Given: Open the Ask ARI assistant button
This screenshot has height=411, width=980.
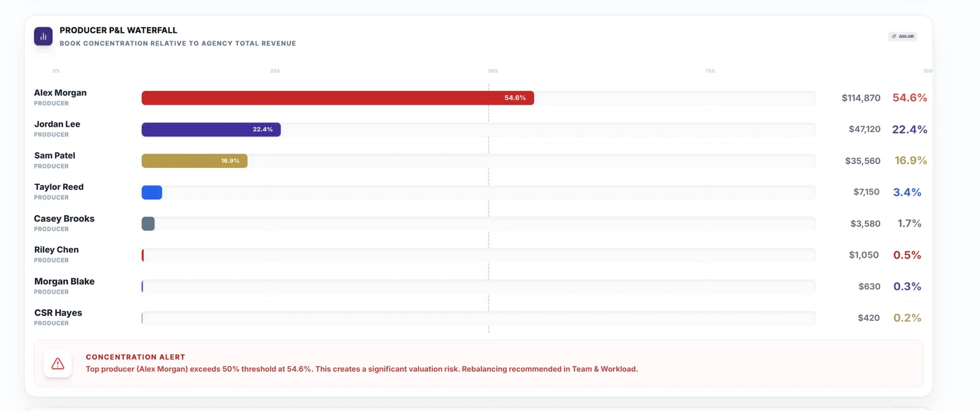Looking at the screenshot, I should (x=903, y=37).
